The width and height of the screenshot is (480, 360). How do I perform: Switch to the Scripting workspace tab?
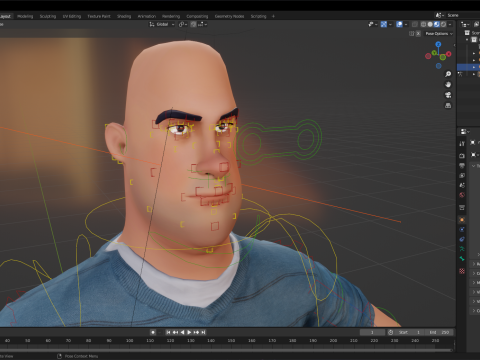259,16
